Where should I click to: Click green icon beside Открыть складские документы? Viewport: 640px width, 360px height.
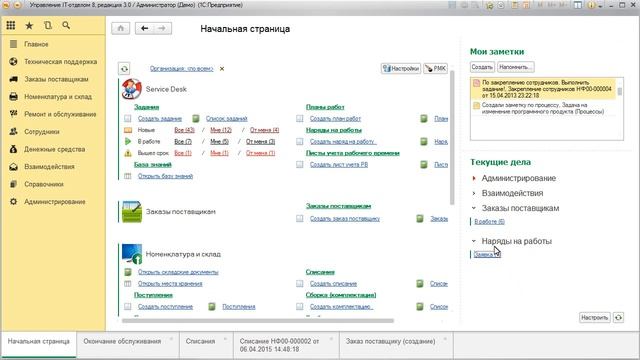(x=128, y=272)
